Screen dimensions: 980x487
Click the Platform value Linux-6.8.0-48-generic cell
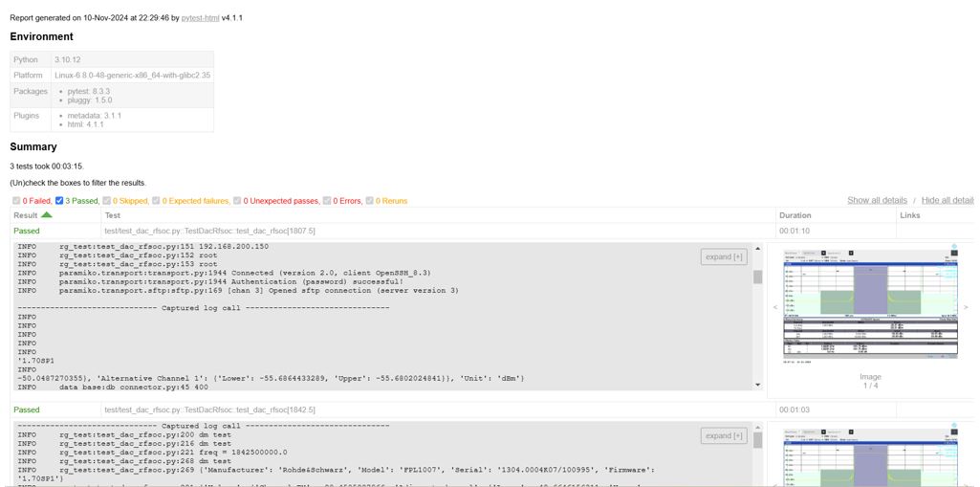[133, 75]
